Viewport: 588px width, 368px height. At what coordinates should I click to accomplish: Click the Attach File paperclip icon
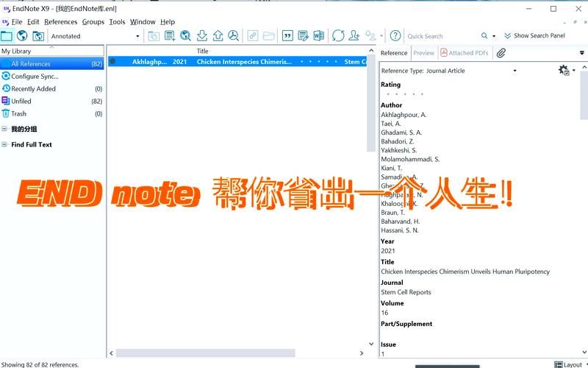pyautogui.click(x=501, y=53)
